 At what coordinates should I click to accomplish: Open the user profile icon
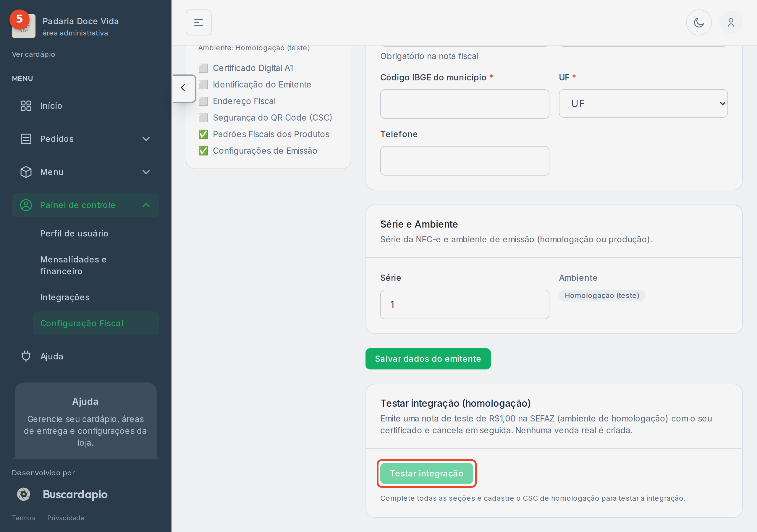coord(731,22)
